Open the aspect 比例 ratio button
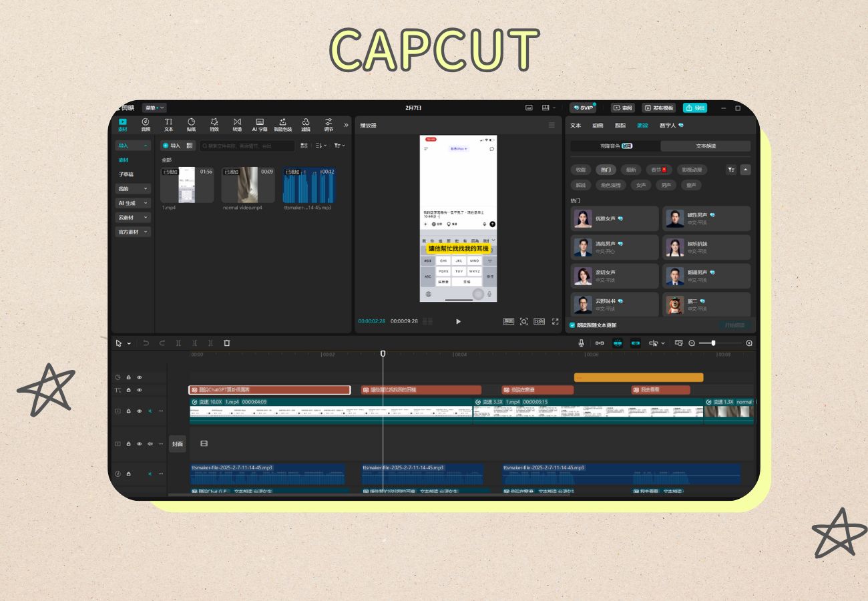868x601 pixels. (539, 321)
